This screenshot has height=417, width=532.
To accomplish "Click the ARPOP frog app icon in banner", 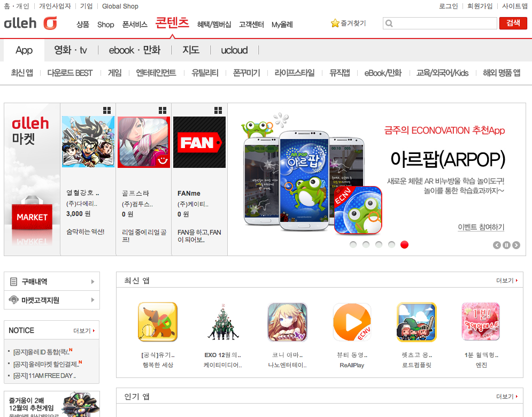I will 358,210.
